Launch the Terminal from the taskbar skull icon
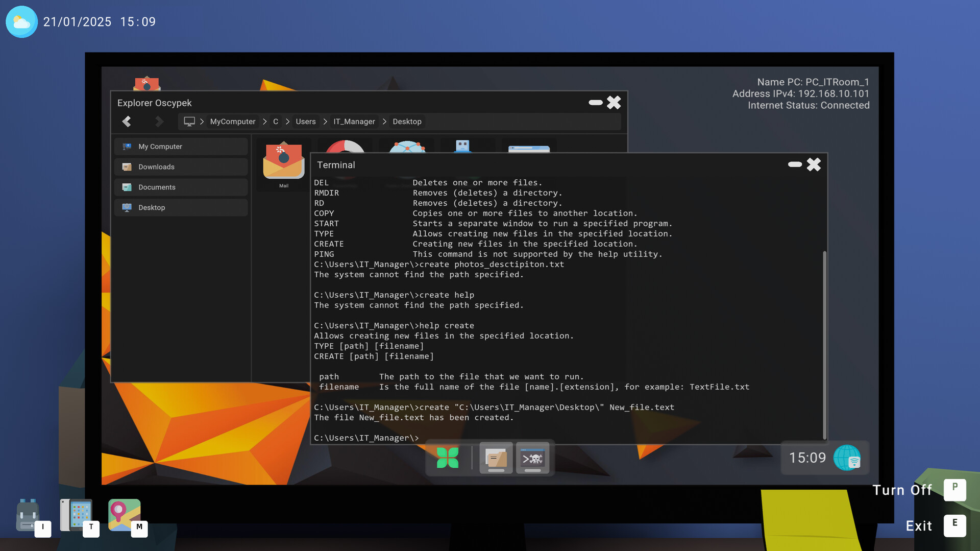Screen dimensions: 980x551 tap(533, 458)
